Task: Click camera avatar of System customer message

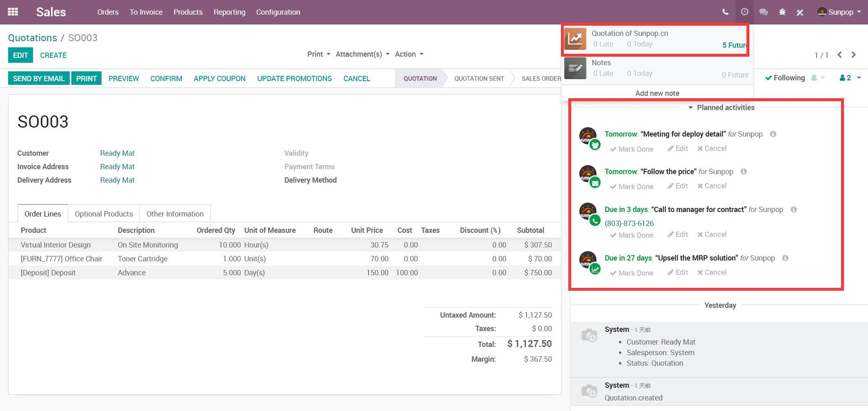Action: (589, 335)
